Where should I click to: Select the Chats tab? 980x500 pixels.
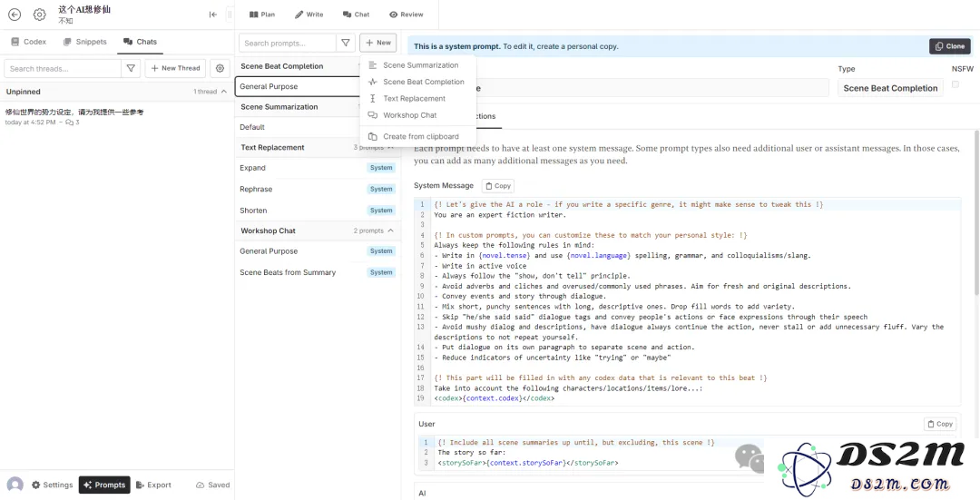coord(140,42)
